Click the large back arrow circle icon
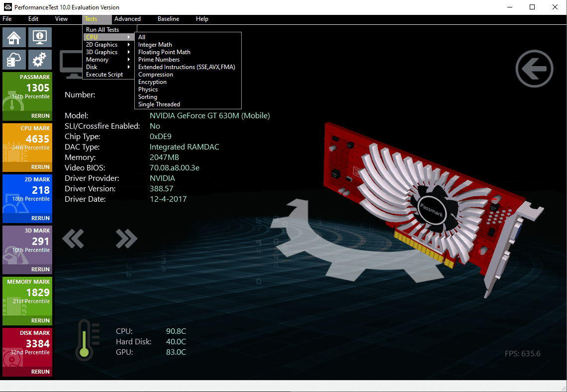This screenshot has height=392, width=567. (x=534, y=69)
